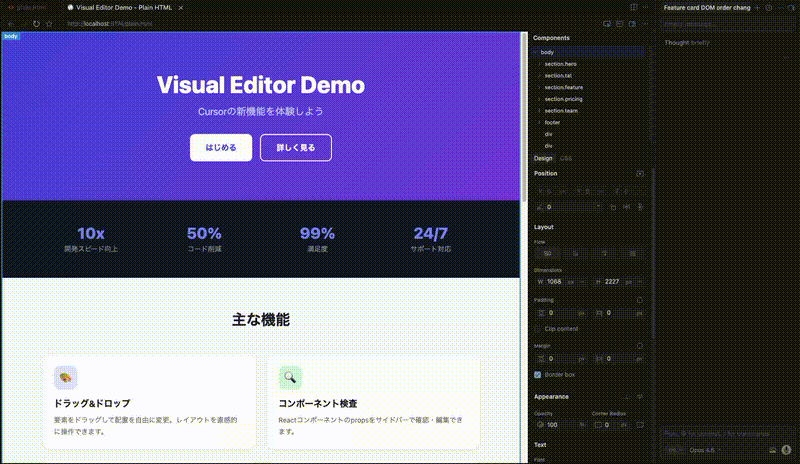800x464 pixels.
Task: Switch to the Design tab
Action: coord(543,158)
